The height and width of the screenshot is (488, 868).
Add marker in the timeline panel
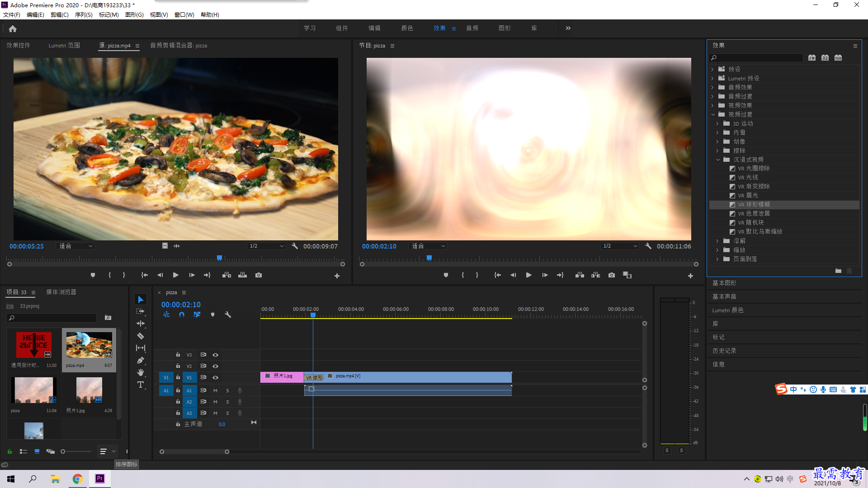(x=212, y=314)
